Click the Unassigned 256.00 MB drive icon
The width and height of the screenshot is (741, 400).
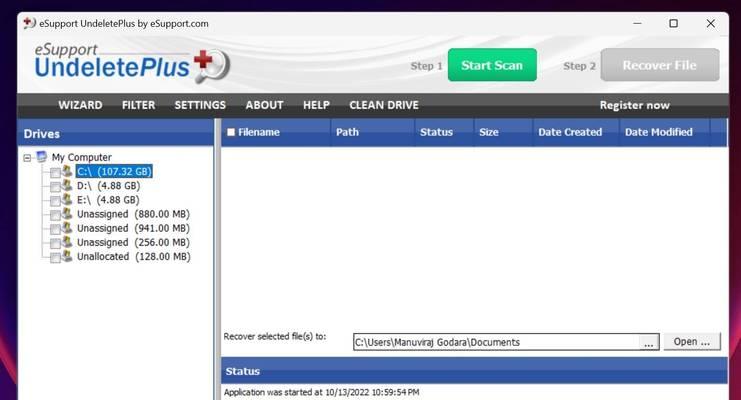[68, 242]
